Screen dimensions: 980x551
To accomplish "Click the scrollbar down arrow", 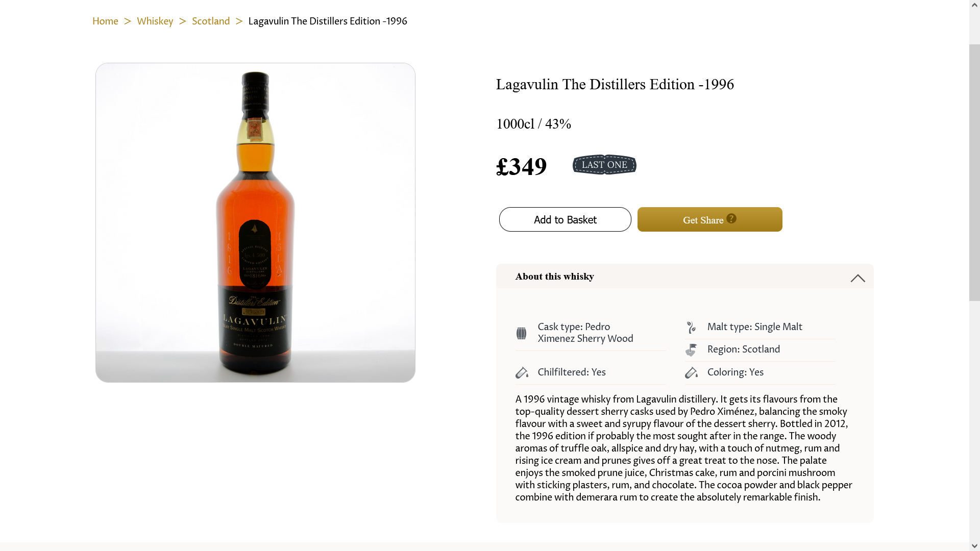I will click(x=974, y=546).
